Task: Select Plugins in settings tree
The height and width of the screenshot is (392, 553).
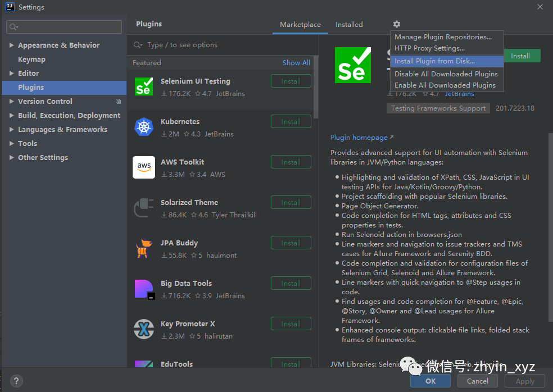Action: click(x=64, y=88)
